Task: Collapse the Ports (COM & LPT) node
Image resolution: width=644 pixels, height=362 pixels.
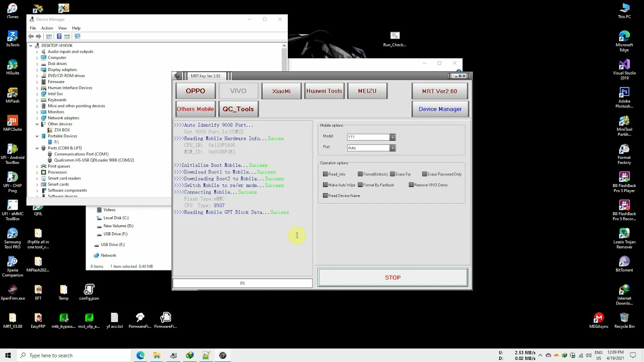Action: click(x=37, y=148)
